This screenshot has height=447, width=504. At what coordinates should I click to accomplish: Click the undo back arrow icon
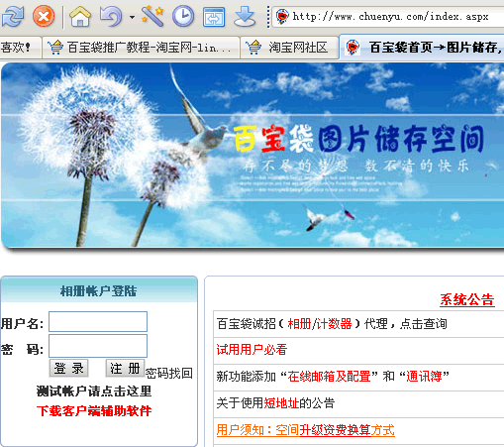click(111, 16)
